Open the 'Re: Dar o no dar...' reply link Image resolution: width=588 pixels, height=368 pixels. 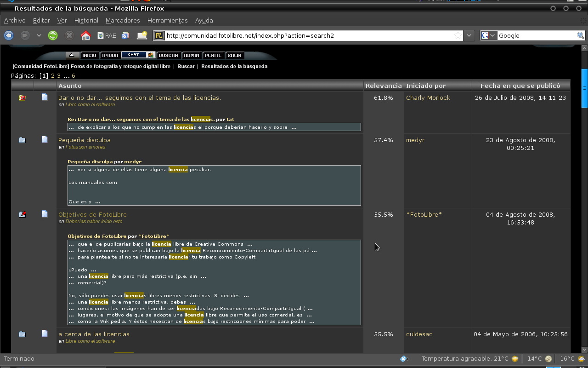141,119
